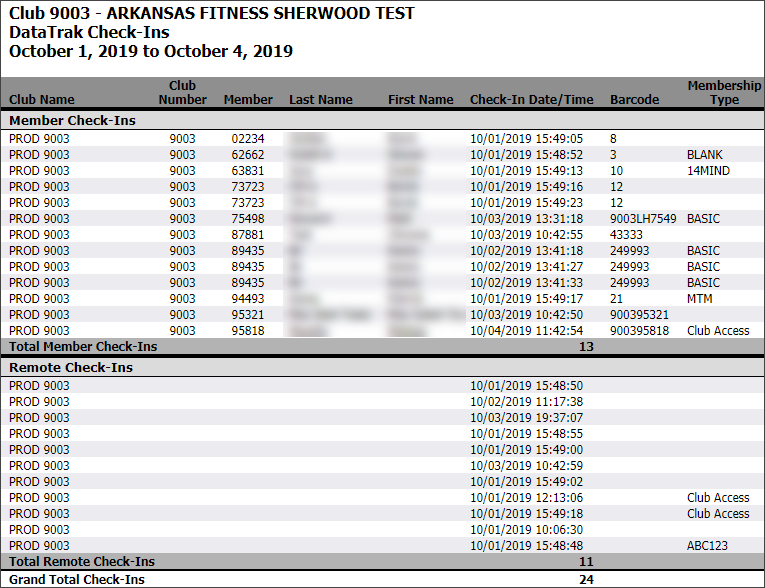The image size is (765, 588).
Task: Select member number 02234
Action: pos(247,139)
